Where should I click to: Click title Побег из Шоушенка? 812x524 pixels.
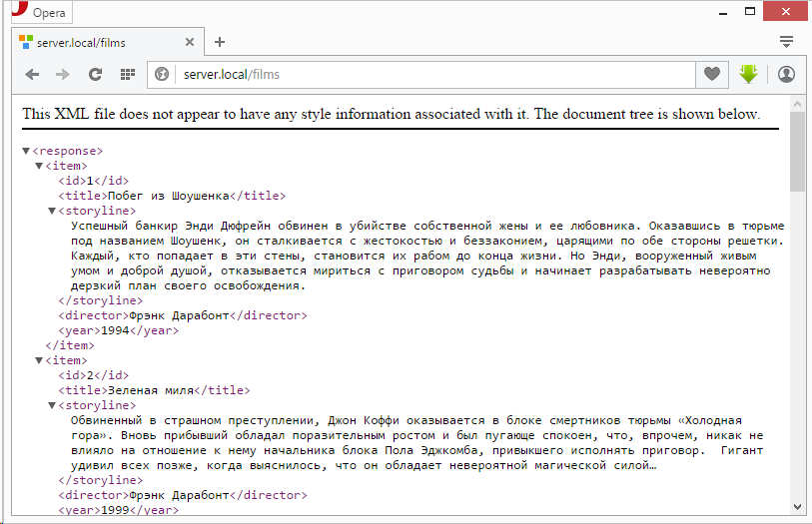[x=172, y=196]
